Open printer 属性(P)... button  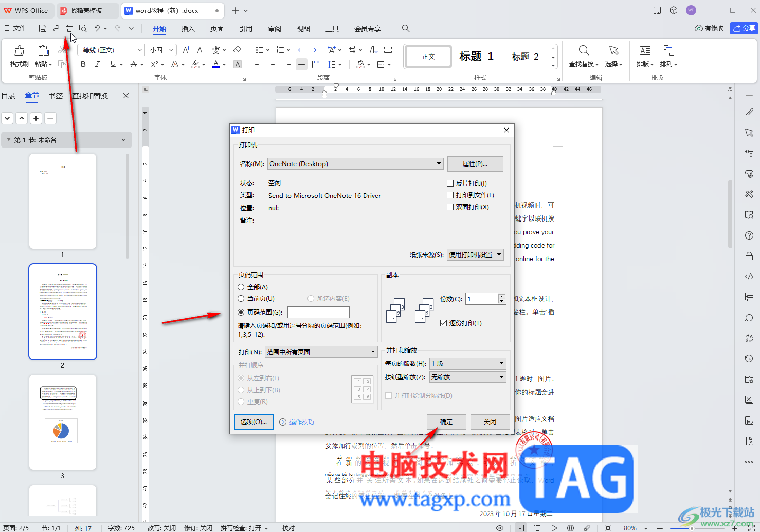(475, 163)
